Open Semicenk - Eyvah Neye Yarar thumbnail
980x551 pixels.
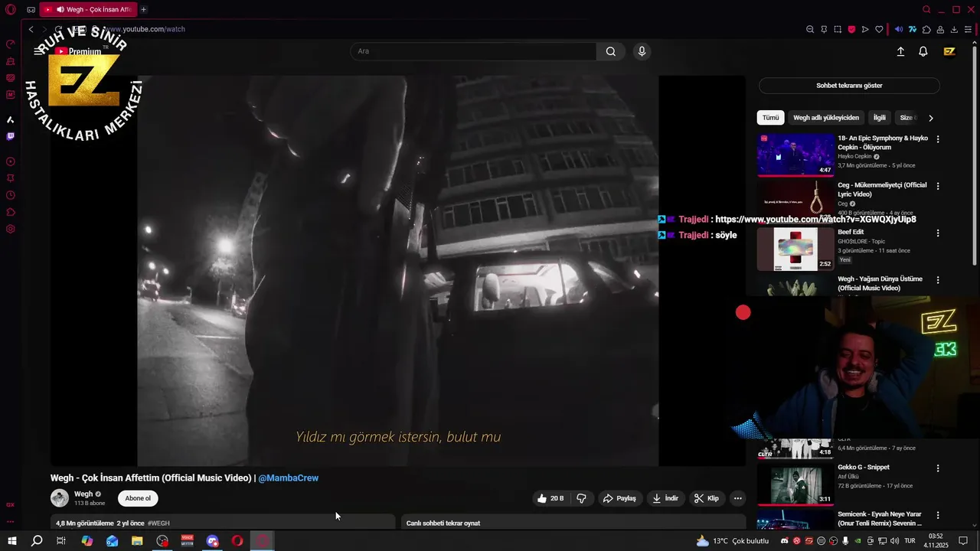[x=795, y=520]
